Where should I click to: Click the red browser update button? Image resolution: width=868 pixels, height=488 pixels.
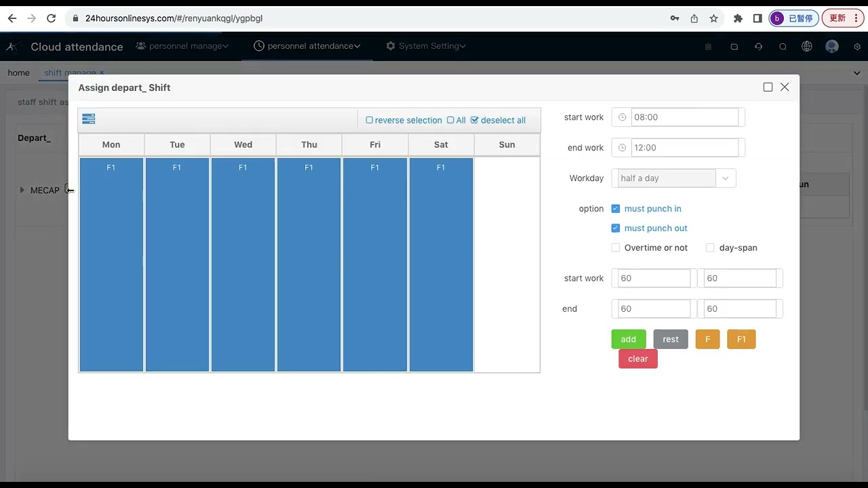coord(842,18)
